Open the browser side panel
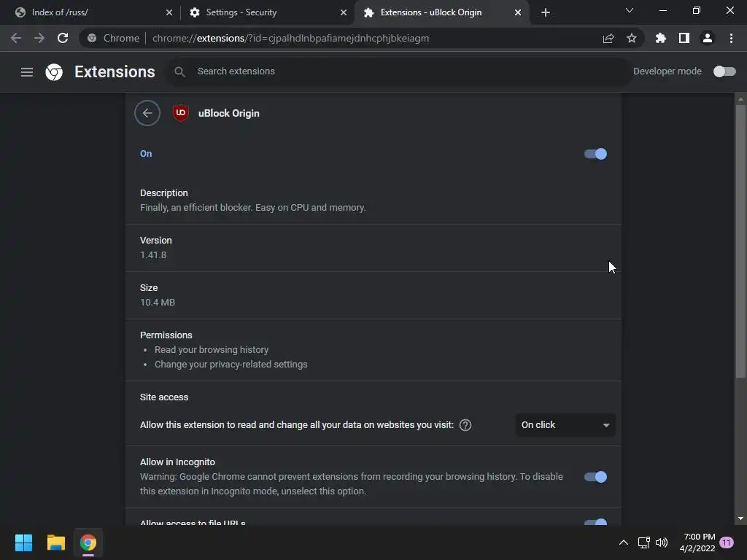The height and width of the screenshot is (560, 747). [x=684, y=38]
